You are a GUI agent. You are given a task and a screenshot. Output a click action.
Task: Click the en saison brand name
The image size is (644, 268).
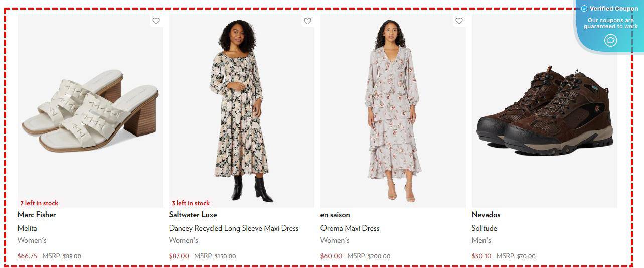335,215
